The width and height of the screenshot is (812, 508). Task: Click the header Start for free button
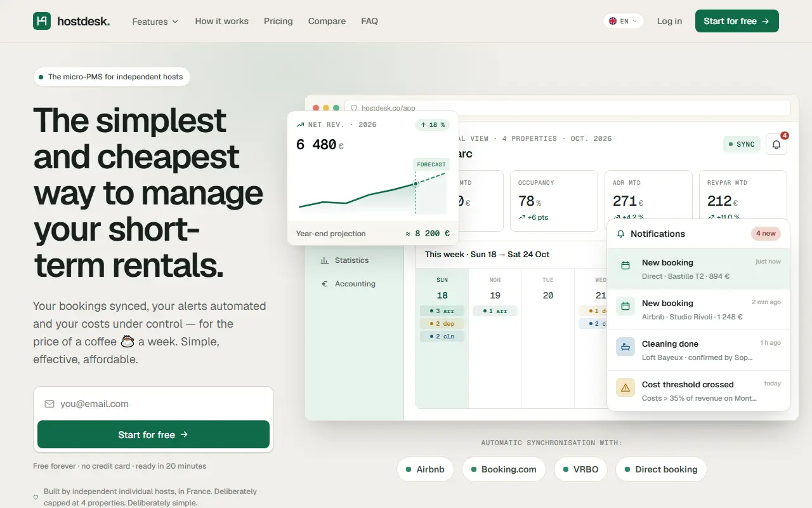point(737,21)
